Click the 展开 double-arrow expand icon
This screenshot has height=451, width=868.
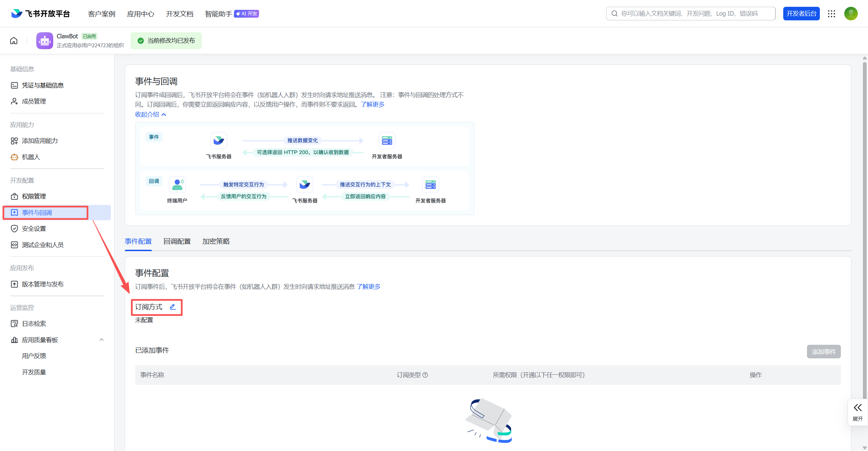click(857, 408)
